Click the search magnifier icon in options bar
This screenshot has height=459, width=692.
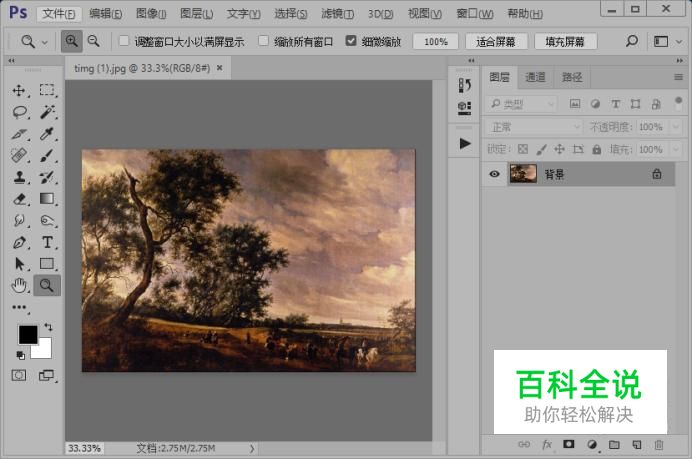pyautogui.click(x=632, y=41)
